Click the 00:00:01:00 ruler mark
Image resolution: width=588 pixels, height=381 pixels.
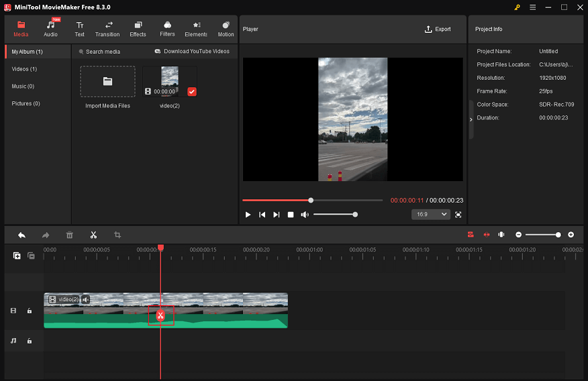pyautogui.click(x=309, y=250)
